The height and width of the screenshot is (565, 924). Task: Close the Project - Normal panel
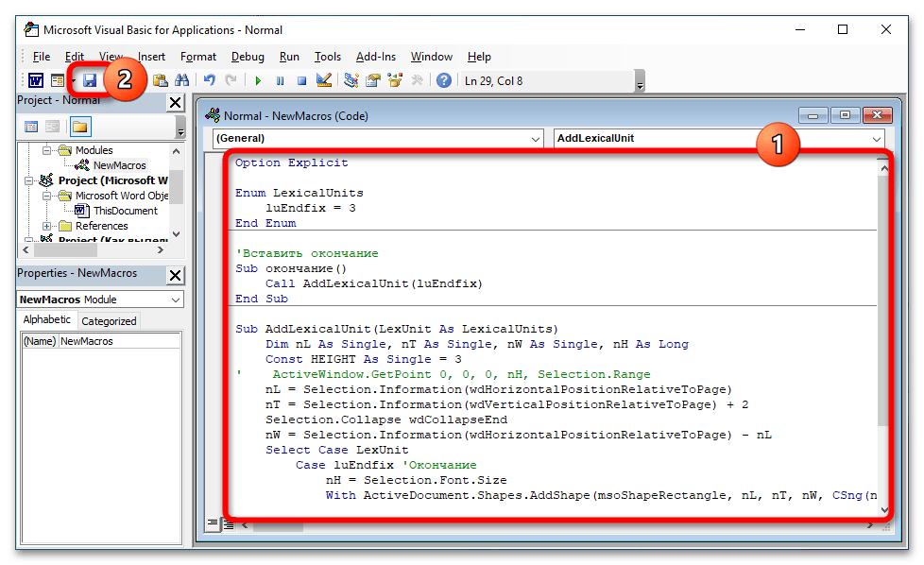175,103
